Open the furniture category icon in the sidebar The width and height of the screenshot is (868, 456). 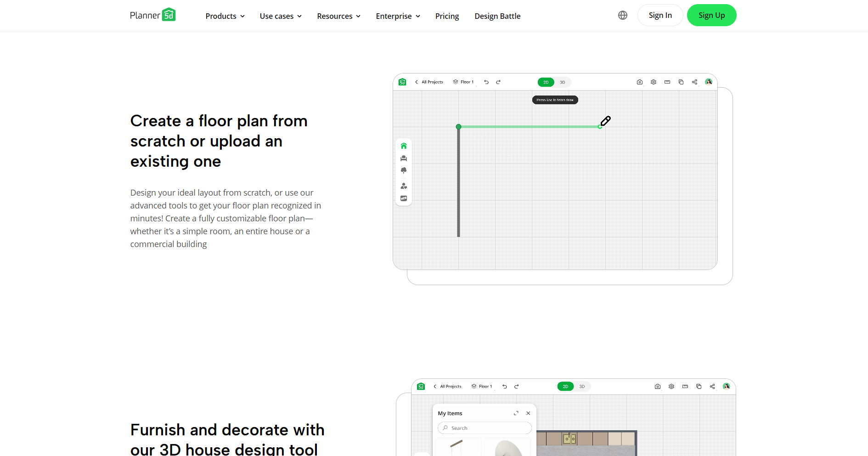404,158
